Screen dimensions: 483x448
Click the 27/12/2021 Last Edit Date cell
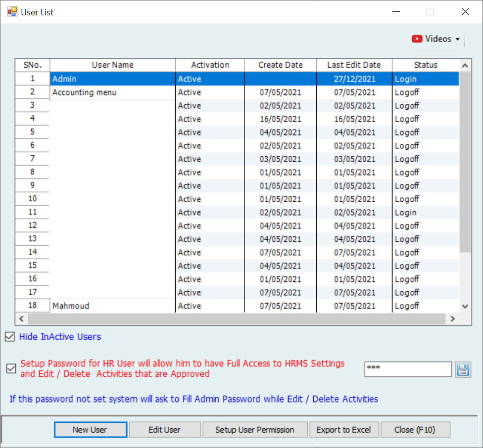(x=354, y=79)
